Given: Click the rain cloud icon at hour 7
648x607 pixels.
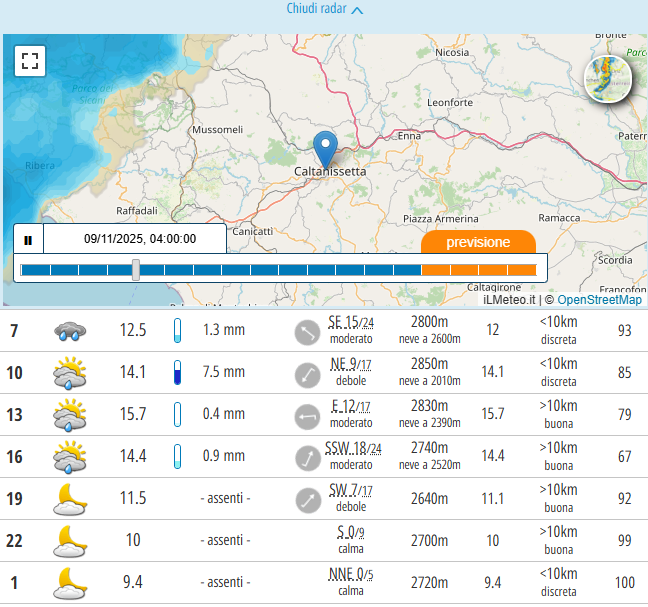Looking at the screenshot, I should (69, 330).
